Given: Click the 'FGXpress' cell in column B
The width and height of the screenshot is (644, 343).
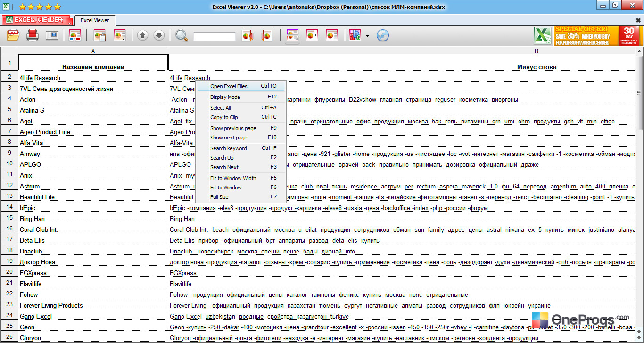Looking at the screenshot, I should click(402, 272).
